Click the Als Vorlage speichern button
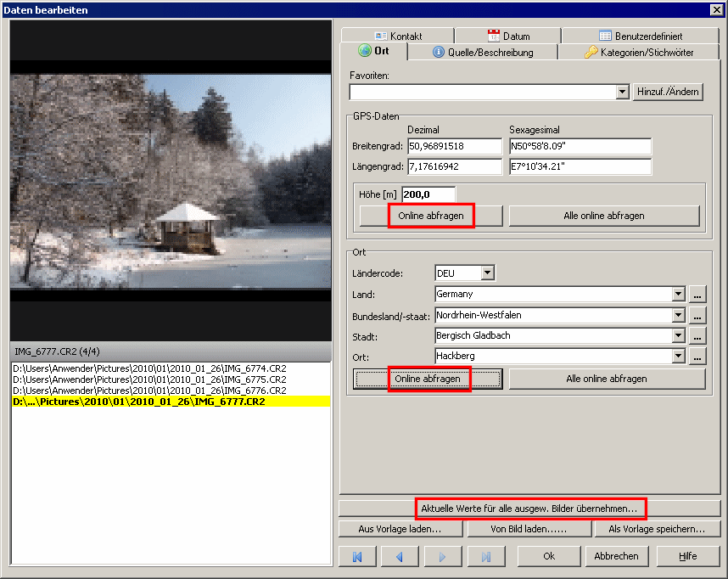 click(x=657, y=529)
